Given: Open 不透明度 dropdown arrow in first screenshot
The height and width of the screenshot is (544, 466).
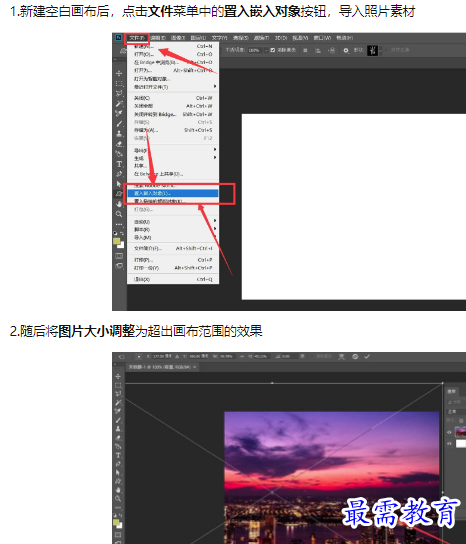Looking at the screenshot, I should pos(266,50).
